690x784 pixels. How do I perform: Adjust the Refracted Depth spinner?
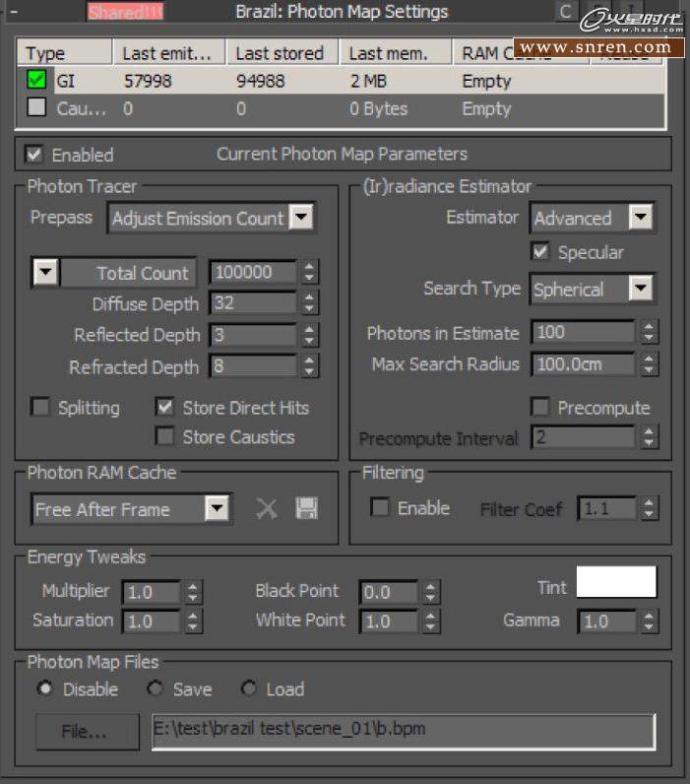309,366
